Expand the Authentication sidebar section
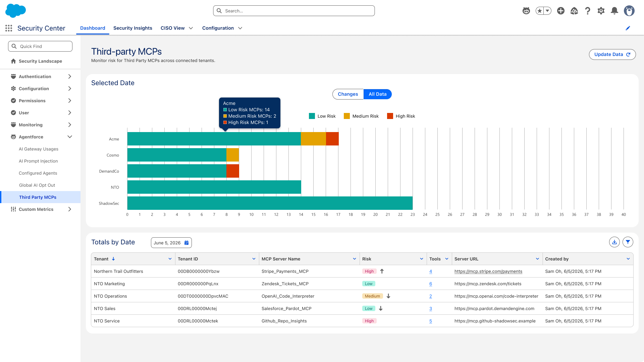Screen dimensions: 644x362 tap(70, 76)
